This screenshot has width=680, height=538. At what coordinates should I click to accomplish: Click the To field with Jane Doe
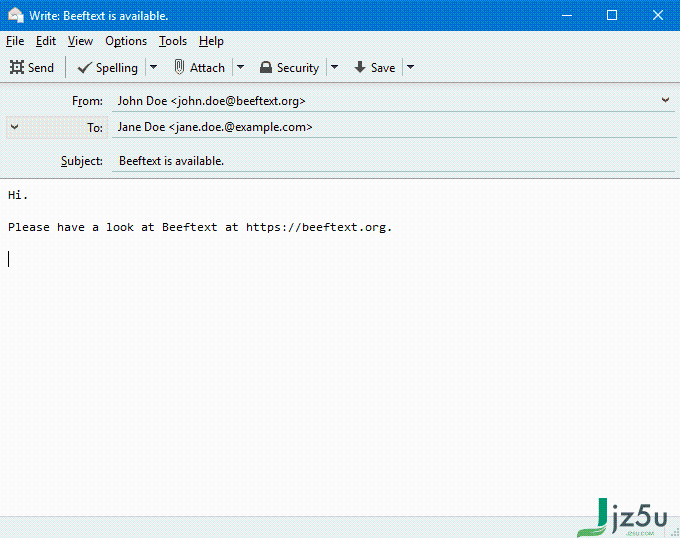point(394,127)
